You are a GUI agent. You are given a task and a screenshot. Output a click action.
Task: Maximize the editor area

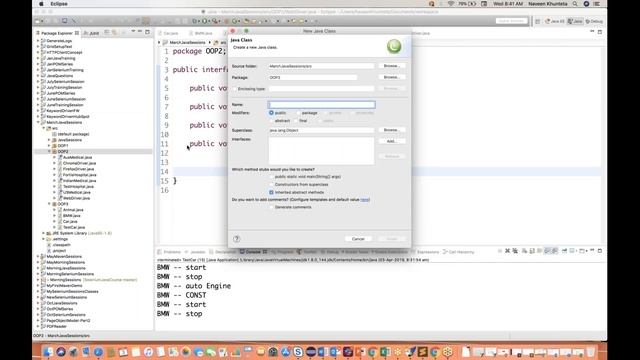point(600,32)
